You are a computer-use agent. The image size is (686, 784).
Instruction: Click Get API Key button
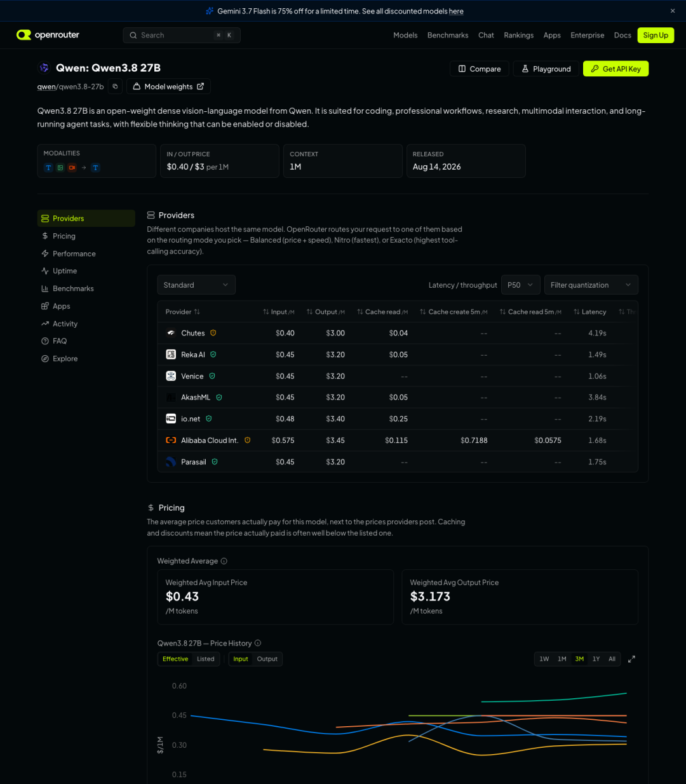tap(615, 69)
